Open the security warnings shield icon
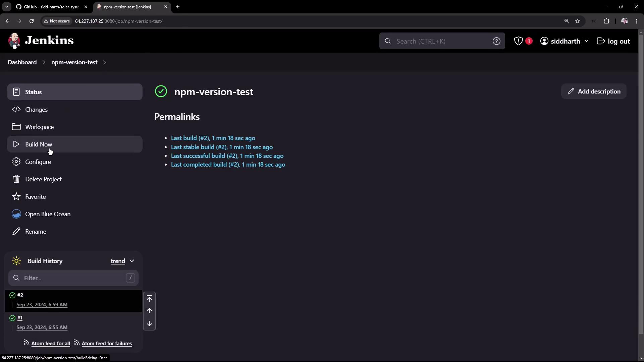The height and width of the screenshot is (362, 644). click(519, 41)
